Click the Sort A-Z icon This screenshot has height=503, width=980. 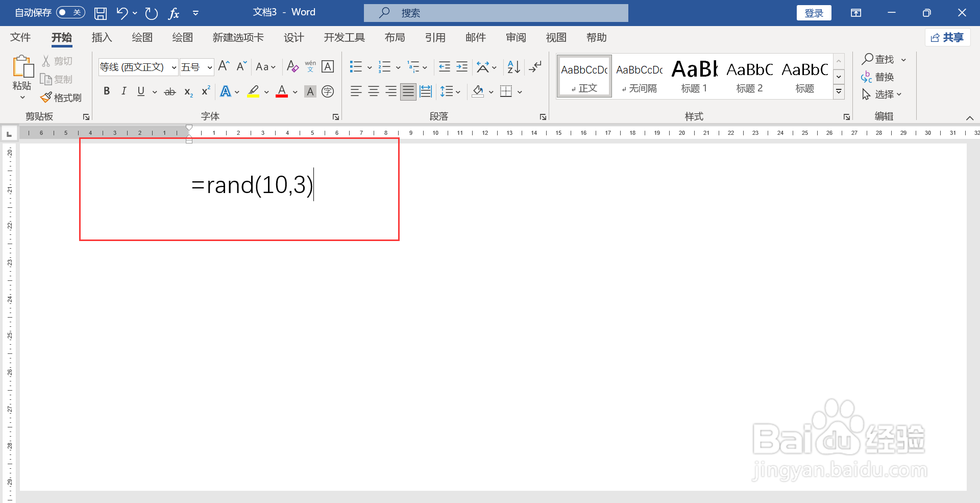(x=513, y=66)
